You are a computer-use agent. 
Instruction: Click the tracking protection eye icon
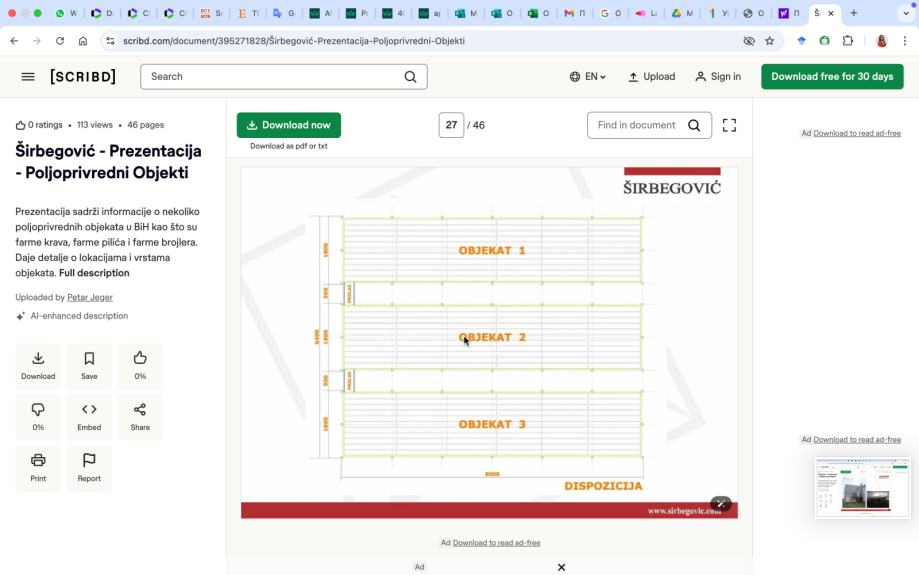coord(748,41)
